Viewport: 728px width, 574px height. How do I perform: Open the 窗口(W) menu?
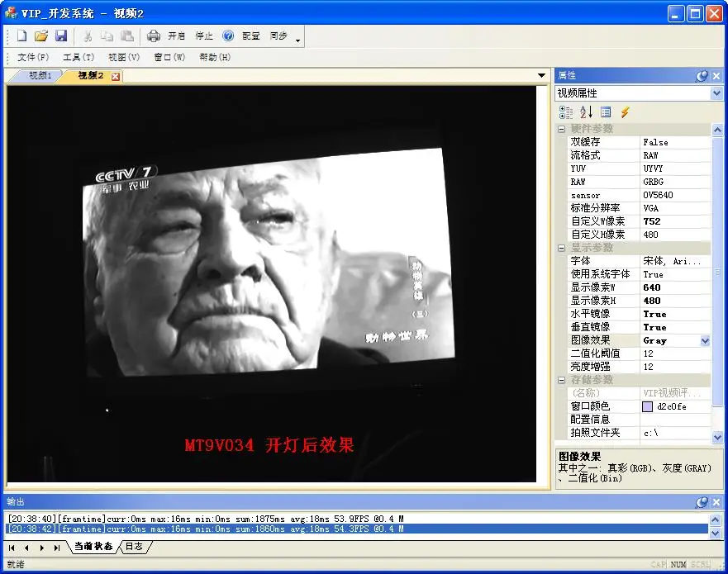(x=169, y=57)
